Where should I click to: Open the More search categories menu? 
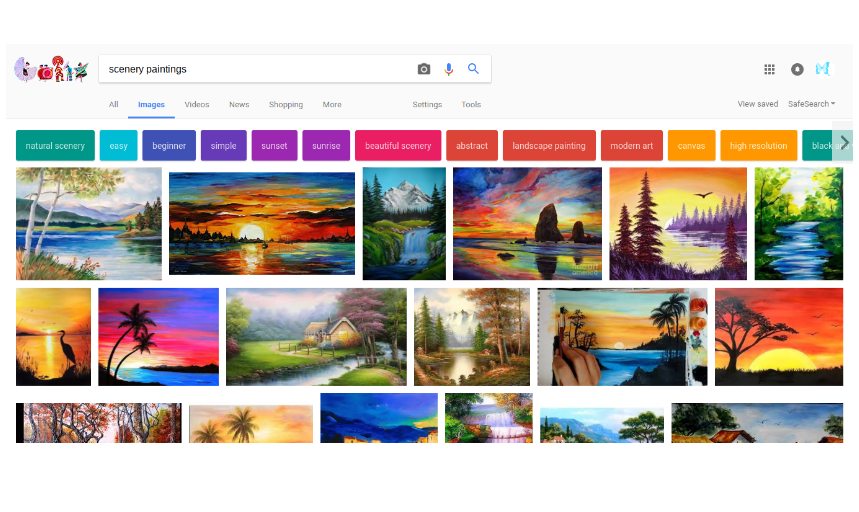point(332,104)
